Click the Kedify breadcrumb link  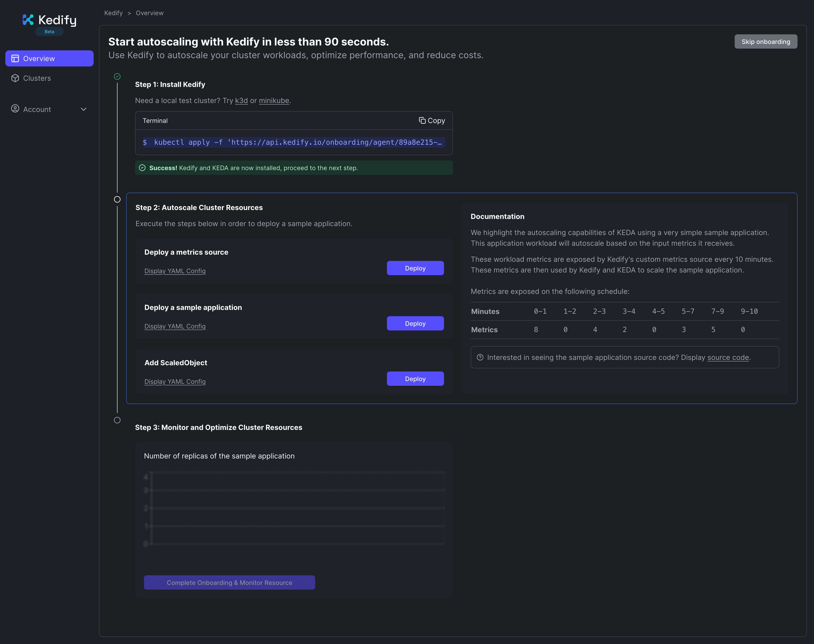click(113, 13)
